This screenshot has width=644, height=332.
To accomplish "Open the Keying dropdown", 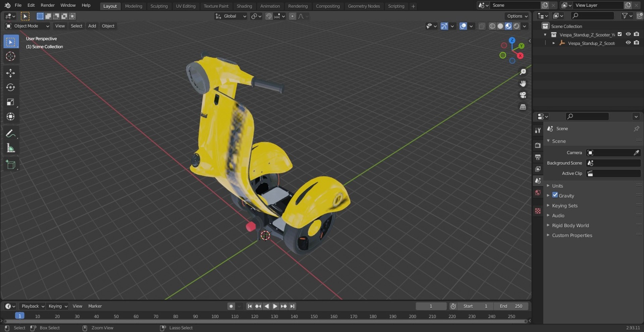I will (x=58, y=306).
